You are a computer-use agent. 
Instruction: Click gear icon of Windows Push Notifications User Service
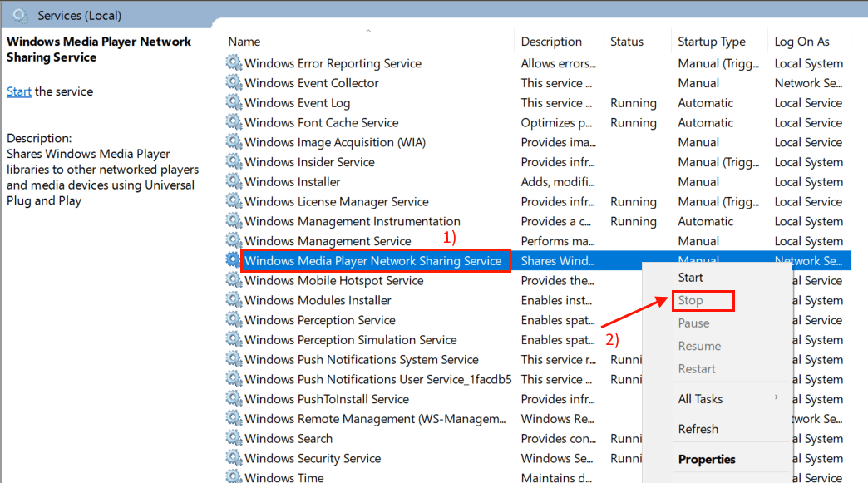point(234,378)
